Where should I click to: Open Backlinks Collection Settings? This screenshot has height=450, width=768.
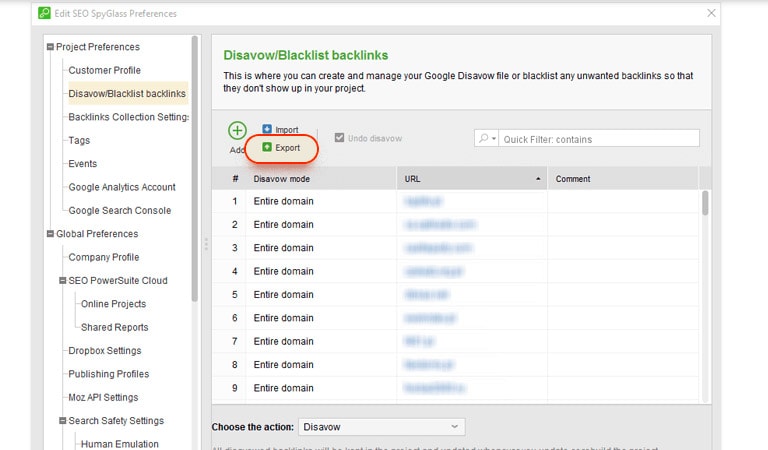(x=128, y=117)
